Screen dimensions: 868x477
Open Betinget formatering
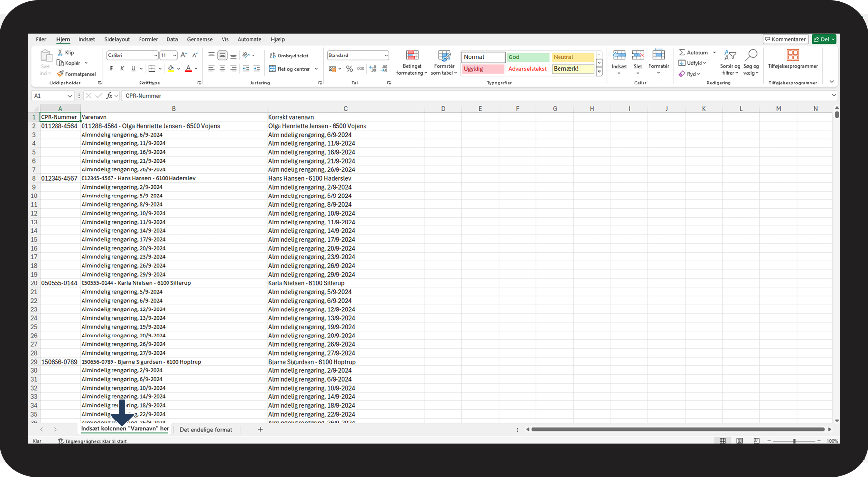412,62
